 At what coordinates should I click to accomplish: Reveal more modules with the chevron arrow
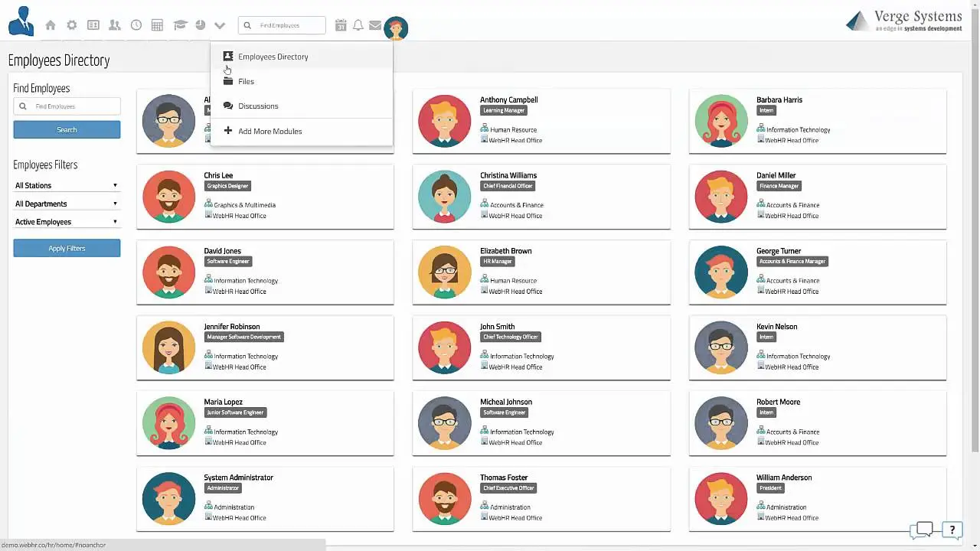[x=220, y=24]
